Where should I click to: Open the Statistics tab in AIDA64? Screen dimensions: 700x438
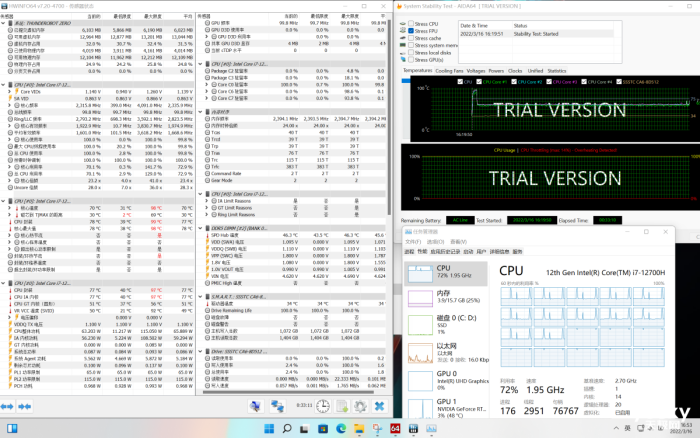click(557, 71)
